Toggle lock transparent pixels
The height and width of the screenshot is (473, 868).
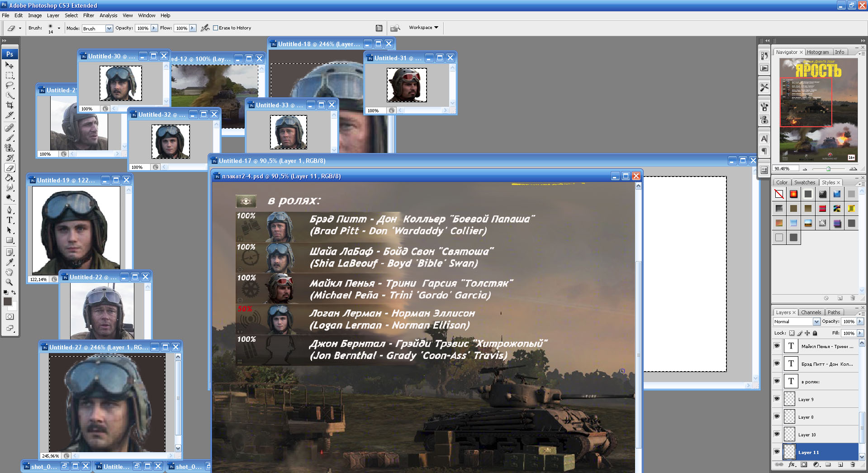pos(792,333)
